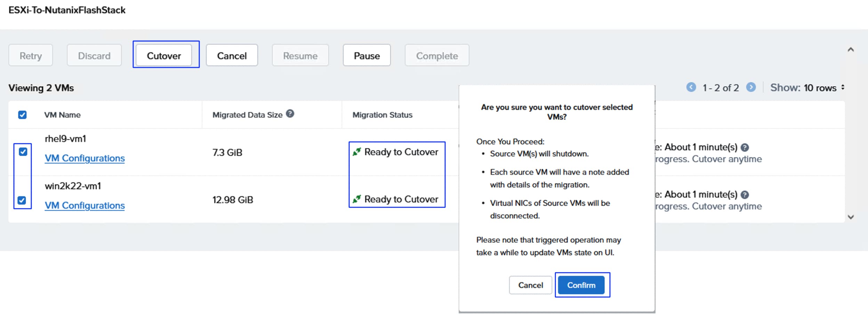The image size is (868, 320).
Task: Go to next page with right arrow
Action: (751, 87)
